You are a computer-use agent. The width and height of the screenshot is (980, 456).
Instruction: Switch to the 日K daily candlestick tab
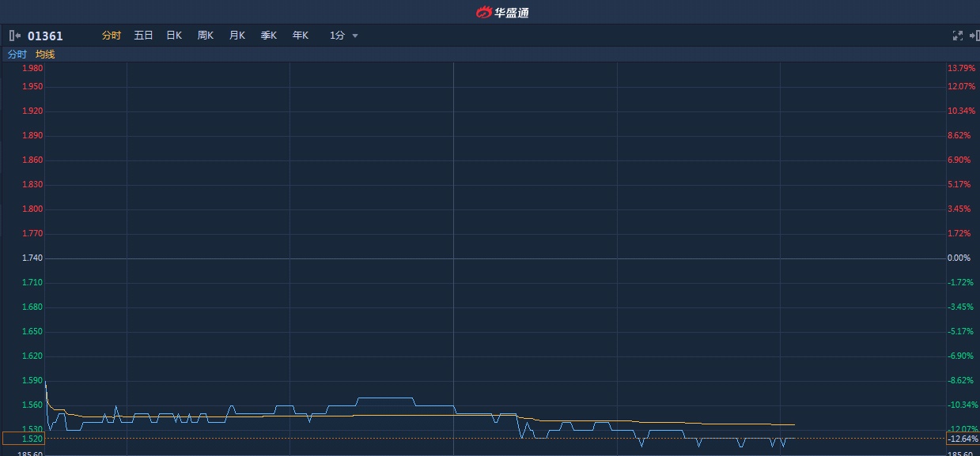pyautogui.click(x=174, y=36)
